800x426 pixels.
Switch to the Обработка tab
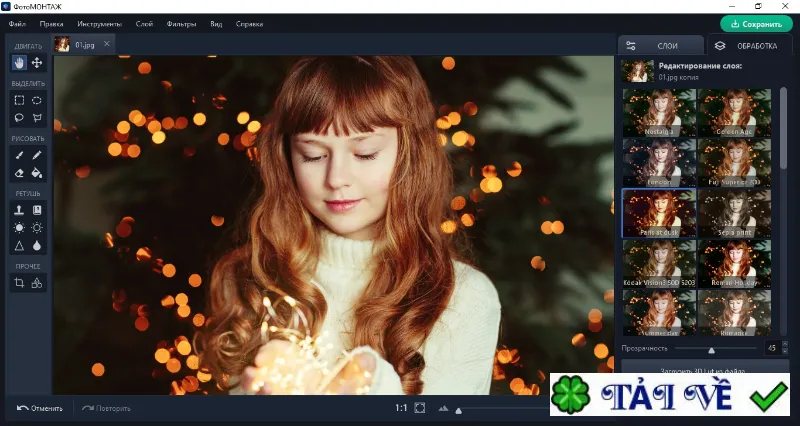pyautogui.click(x=748, y=45)
